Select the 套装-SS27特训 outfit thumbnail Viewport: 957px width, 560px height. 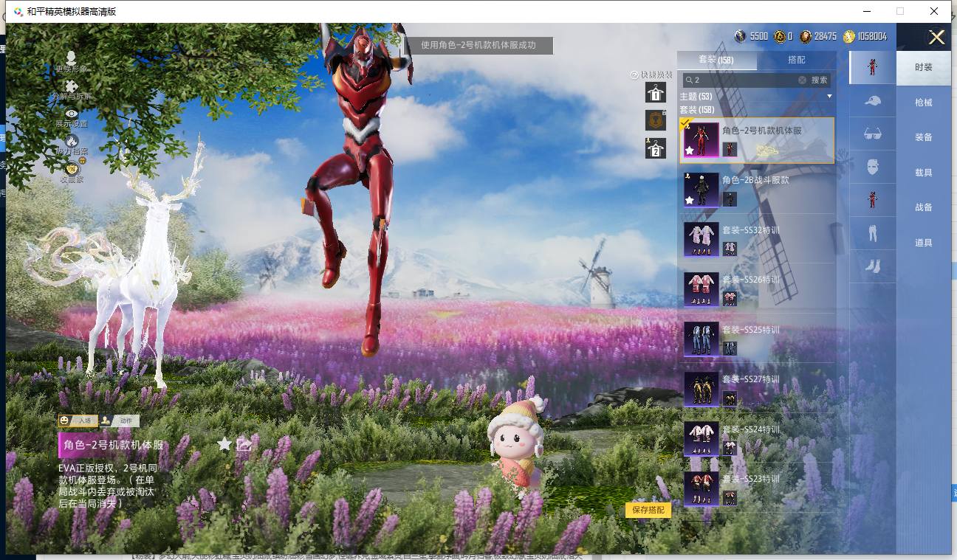(701, 389)
